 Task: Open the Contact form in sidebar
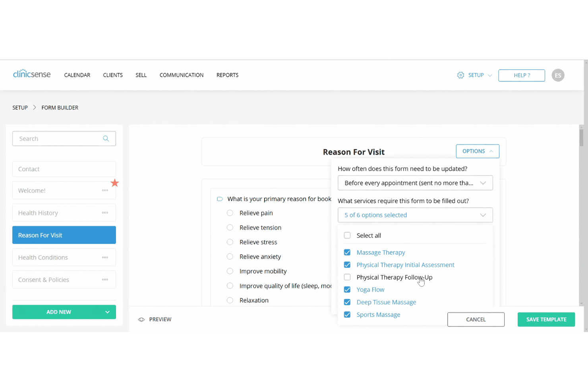[64, 169]
